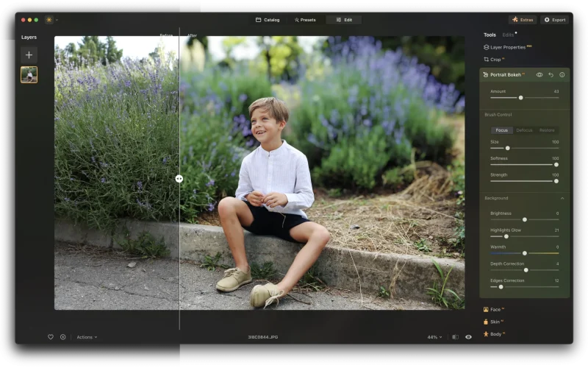Reset Portrait Bokeh with the undo arrow

coord(551,74)
